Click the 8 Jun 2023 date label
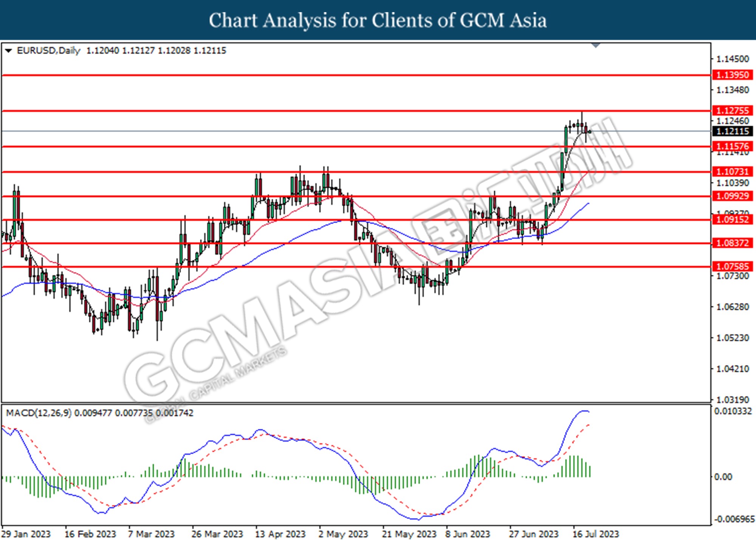This screenshot has width=756, height=540. 468,534
